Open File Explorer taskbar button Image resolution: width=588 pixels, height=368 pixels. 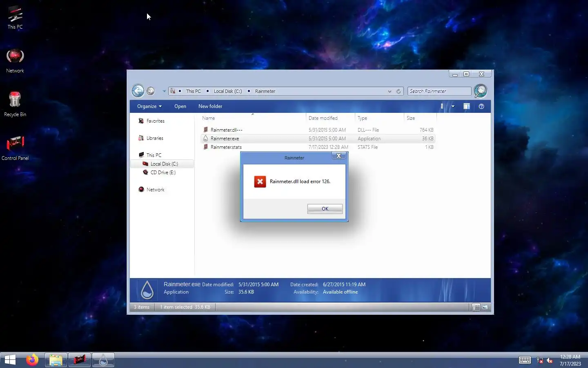(56, 360)
